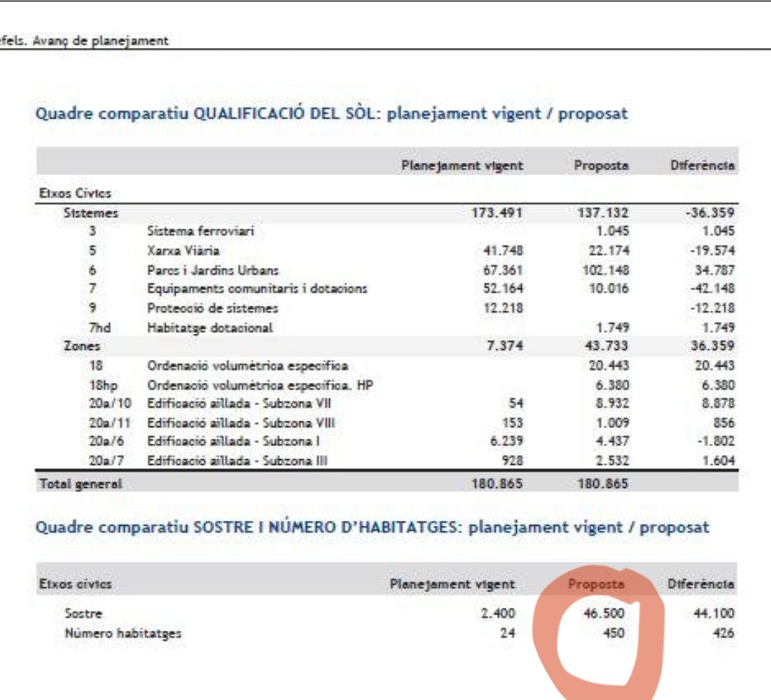This screenshot has height=700, width=771.
Task: Click the 'Eixos Cívics' row label
Action: [75, 194]
